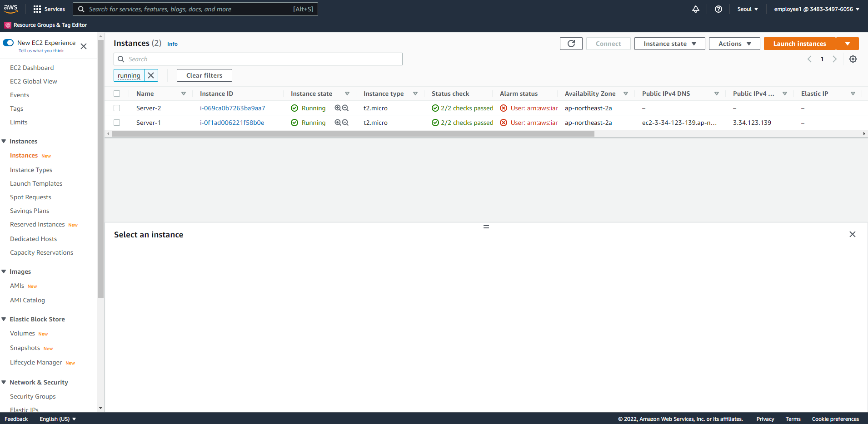Open Snapshots in sidebar

(25, 348)
